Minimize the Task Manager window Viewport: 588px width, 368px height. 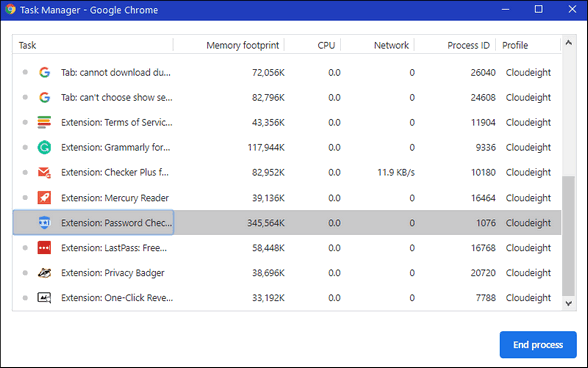click(x=506, y=9)
